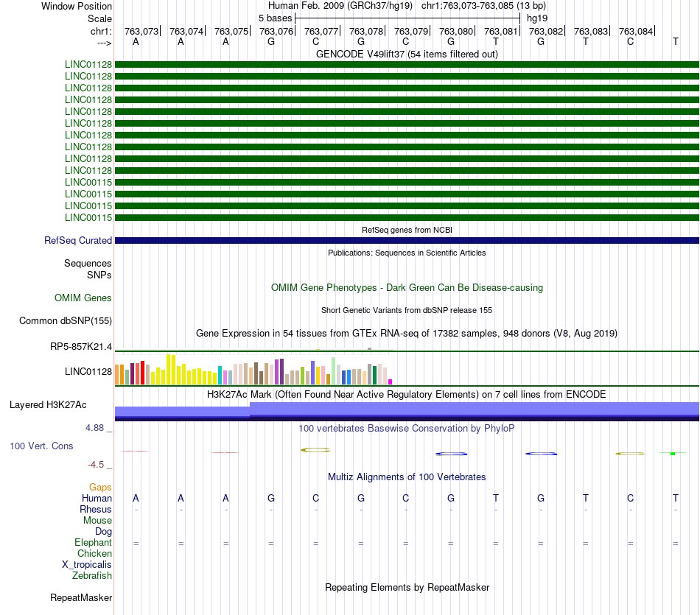Click the -4.5 PhyloP lower limit value

(x=96, y=465)
